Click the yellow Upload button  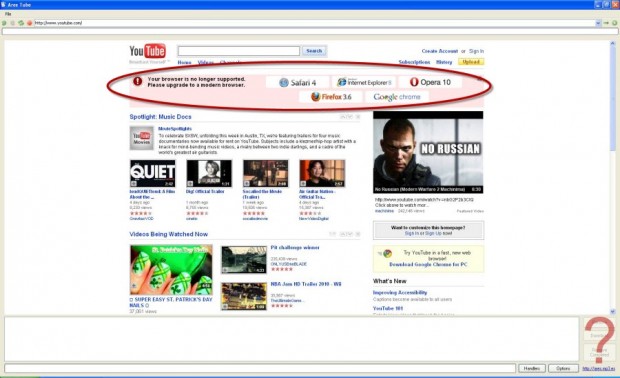[x=471, y=62]
